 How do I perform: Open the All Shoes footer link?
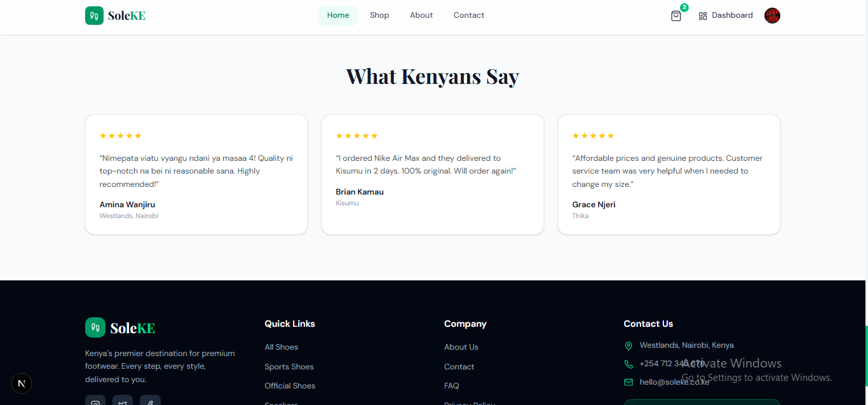(281, 347)
